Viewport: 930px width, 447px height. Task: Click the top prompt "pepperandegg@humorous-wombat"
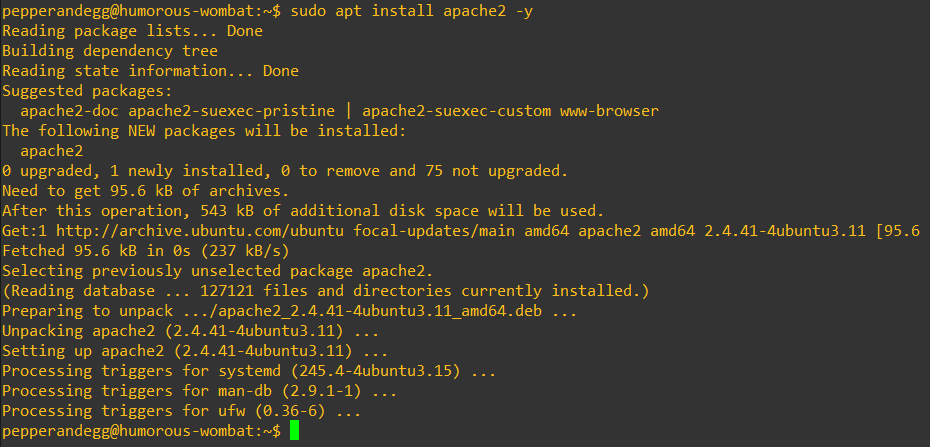click(x=130, y=11)
